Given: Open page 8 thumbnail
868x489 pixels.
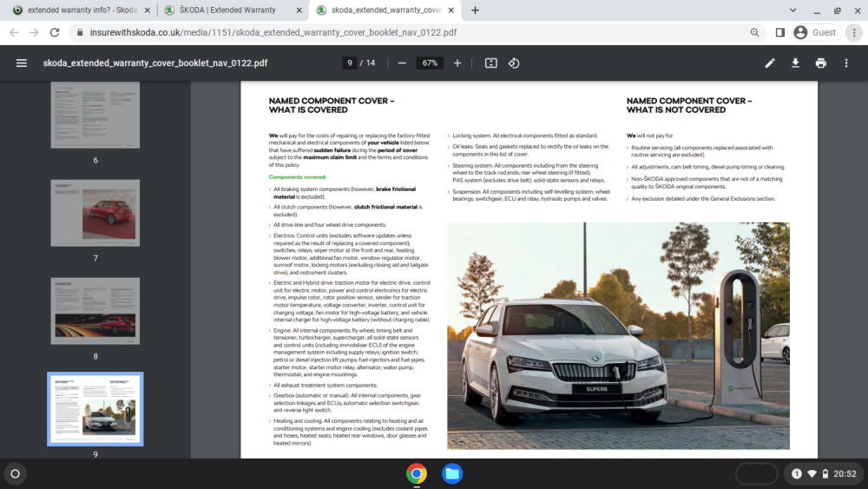Looking at the screenshot, I should pos(95,311).
